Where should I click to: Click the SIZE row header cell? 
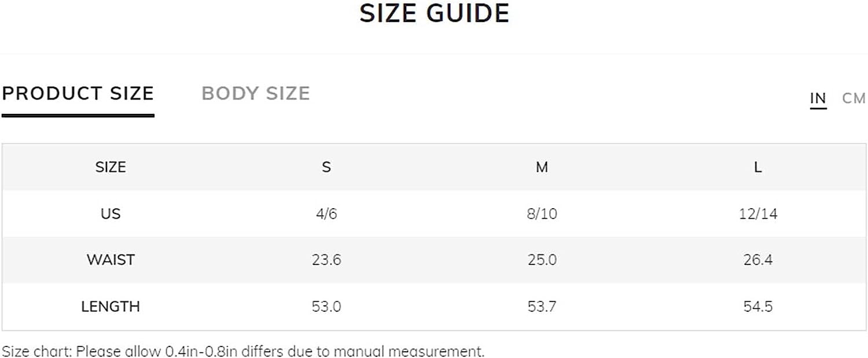coord(111,167)
